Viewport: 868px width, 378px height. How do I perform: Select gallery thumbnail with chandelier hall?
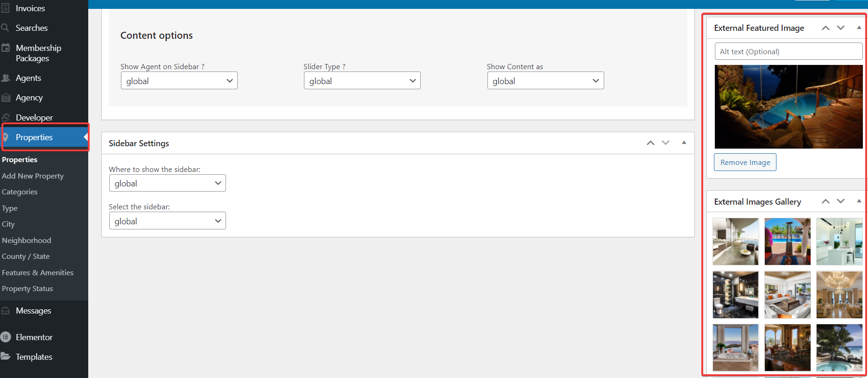(840, 295)
